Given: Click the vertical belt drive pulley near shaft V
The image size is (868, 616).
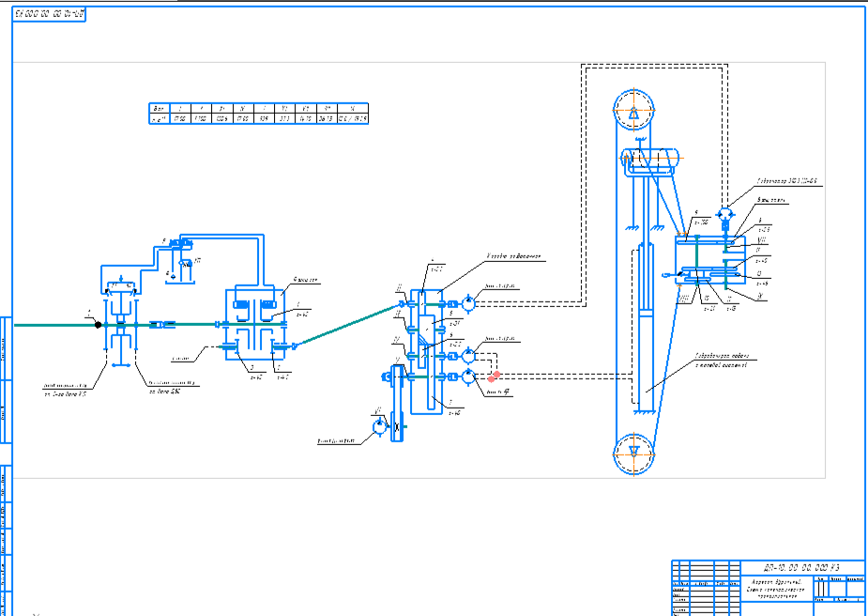Looking at the screenshot, I should coord(398,404).
